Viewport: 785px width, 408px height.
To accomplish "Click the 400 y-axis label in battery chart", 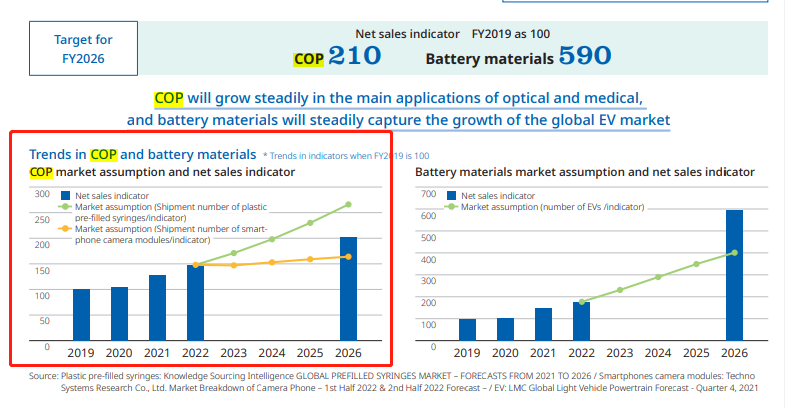I will [x=429, y=260].
